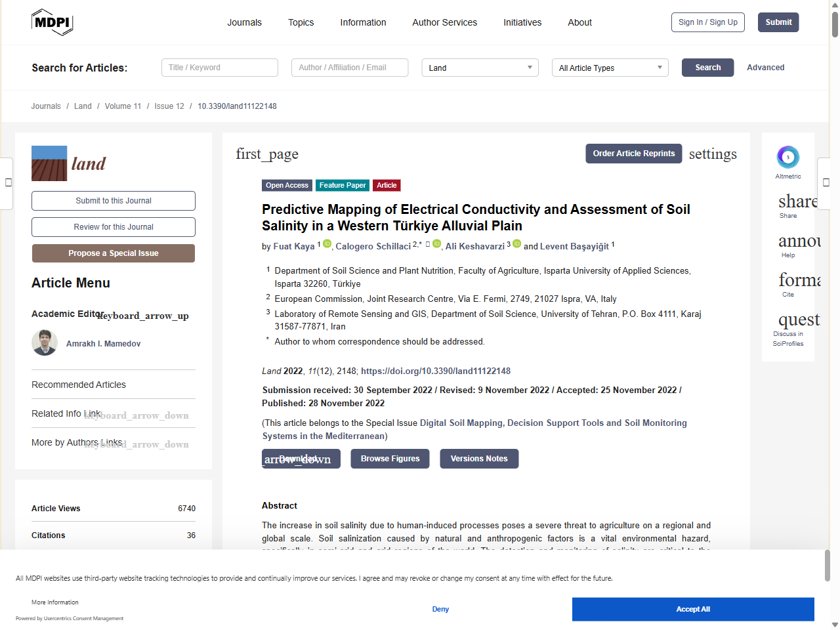
Task: Accept all cookies in consent banner
Action: coord(692,609)
